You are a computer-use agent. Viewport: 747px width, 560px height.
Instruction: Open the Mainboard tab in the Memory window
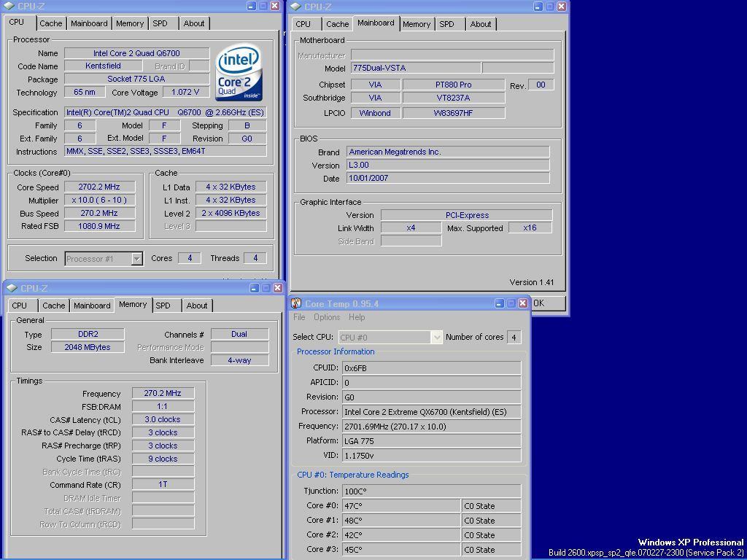click(92, 306)
